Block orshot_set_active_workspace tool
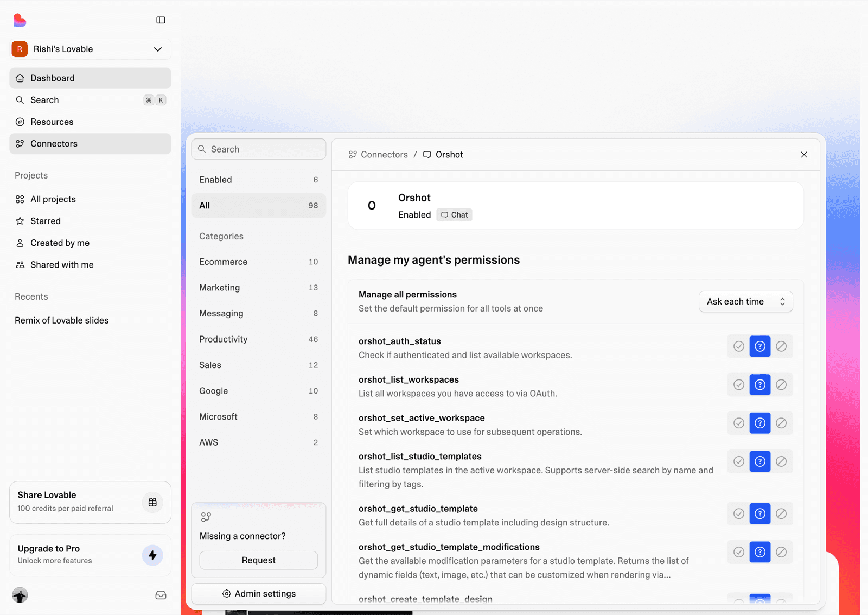868x615 pixels. coord(781,423)
